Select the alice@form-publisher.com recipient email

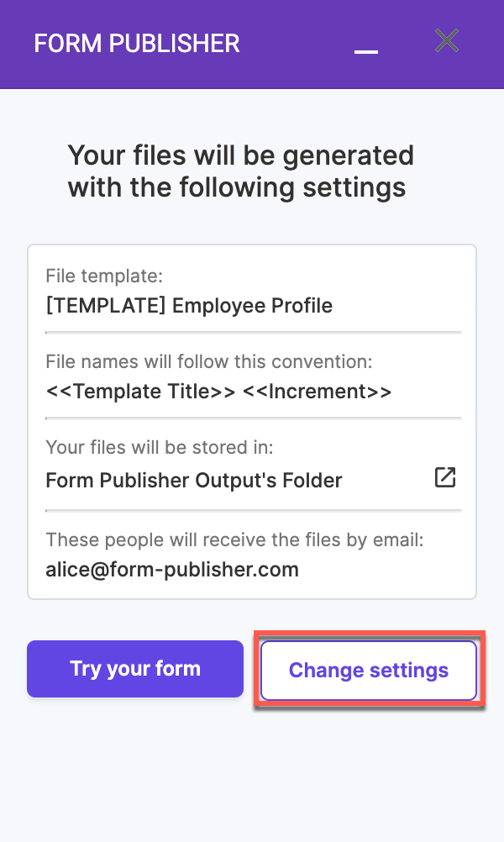(x=172, y=570)
